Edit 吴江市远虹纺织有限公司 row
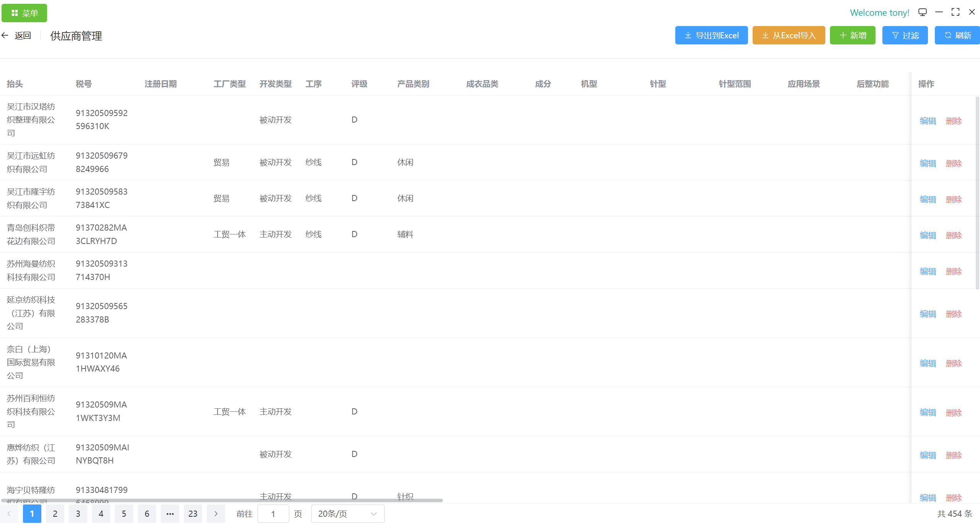 [x=928, y=164]
